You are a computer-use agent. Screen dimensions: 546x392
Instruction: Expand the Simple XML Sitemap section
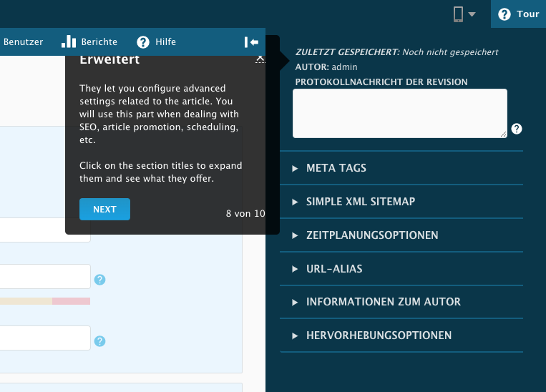tap(360, 202)
